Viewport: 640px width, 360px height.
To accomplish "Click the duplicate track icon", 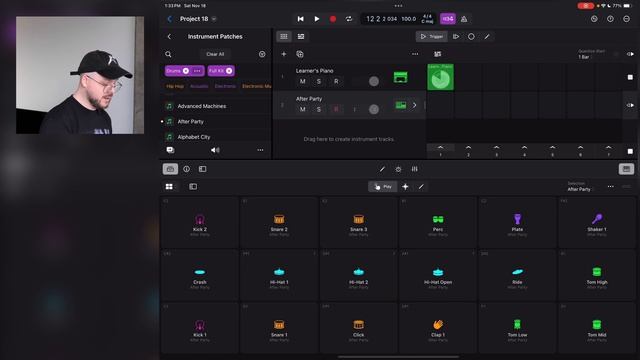I will tap(300, 54).
